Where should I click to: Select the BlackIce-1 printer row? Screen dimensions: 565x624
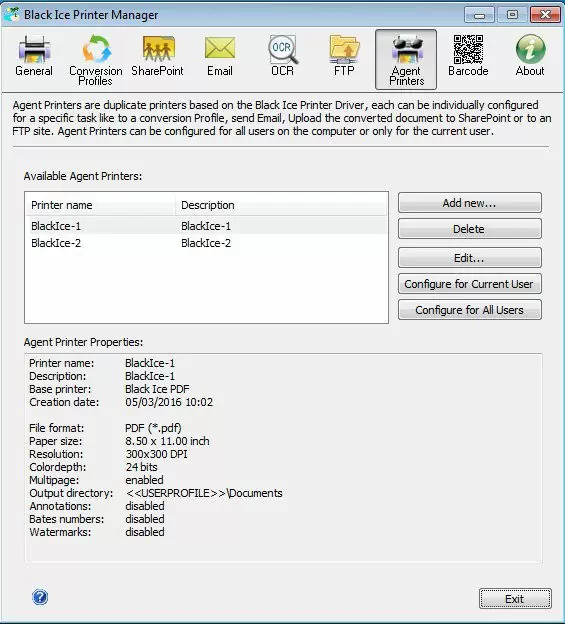click(206, 226)
